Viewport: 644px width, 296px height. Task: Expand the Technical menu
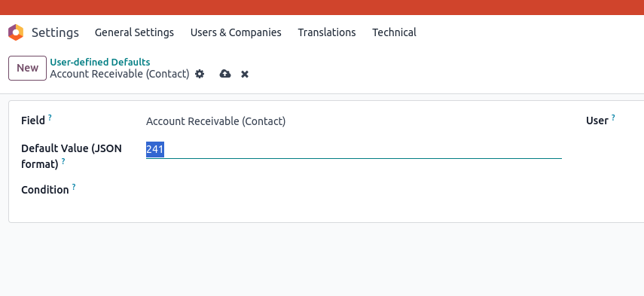point(394,32)
